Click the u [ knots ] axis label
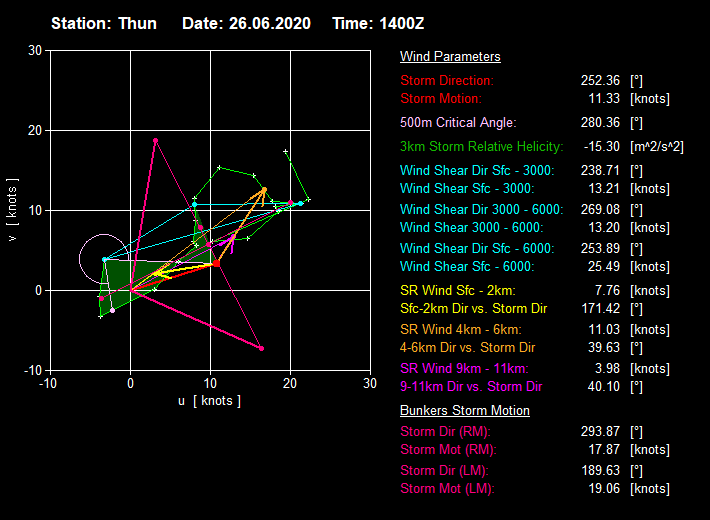The width and height of the screenshot is (710, 520). pos(209,401)
